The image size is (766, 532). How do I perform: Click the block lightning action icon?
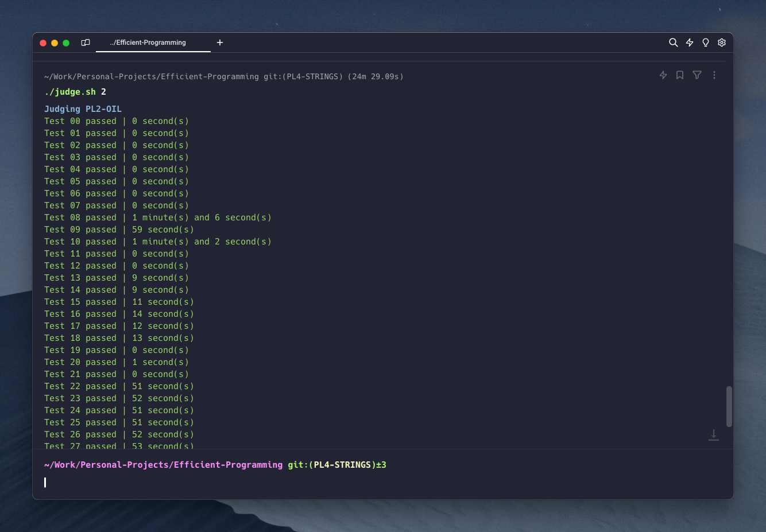663,75
